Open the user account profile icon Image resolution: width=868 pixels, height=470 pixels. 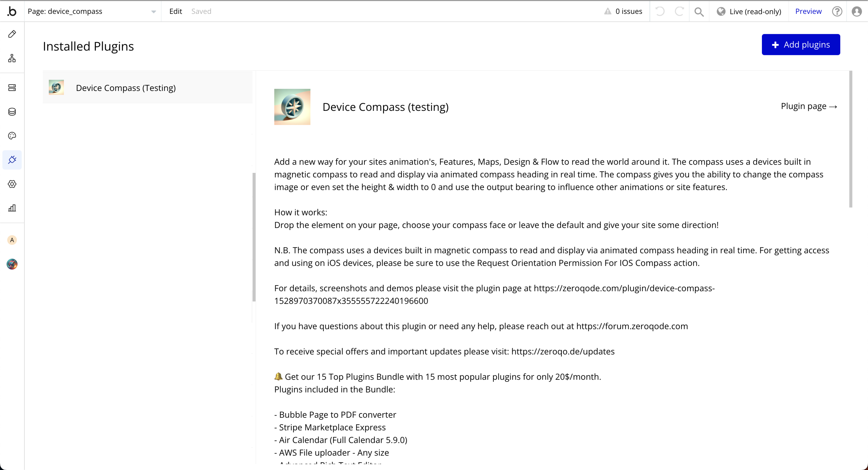click(857, 11)
